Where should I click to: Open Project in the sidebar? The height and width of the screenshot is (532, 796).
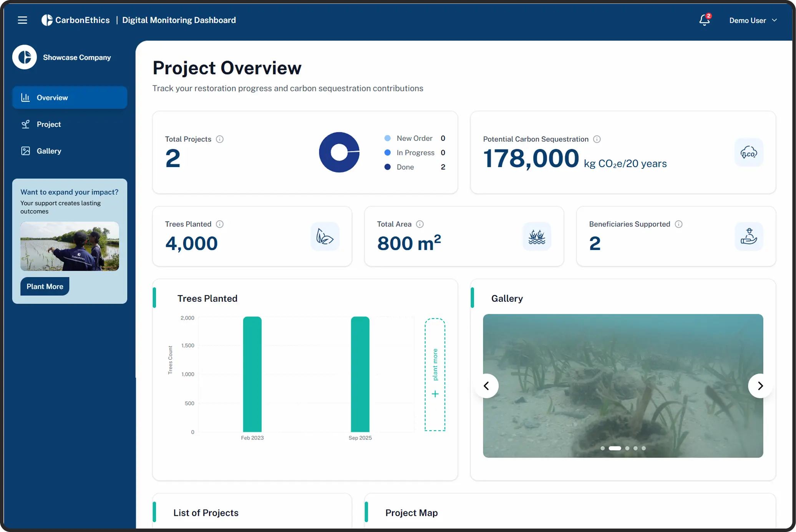[x=70, y=124]
